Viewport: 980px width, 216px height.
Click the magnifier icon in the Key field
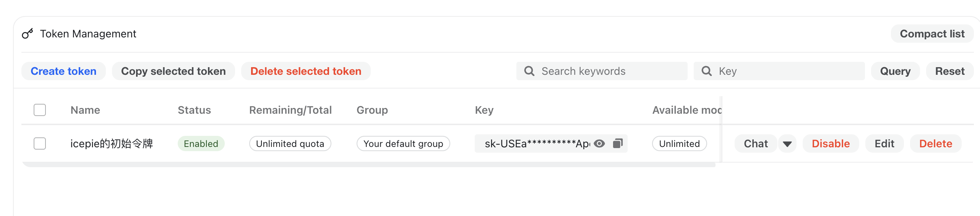[706, 71]
